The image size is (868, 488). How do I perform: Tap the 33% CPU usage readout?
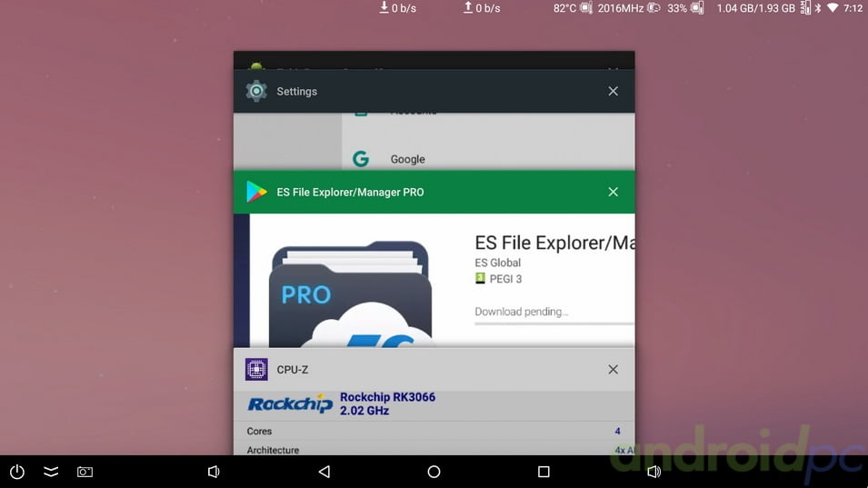pos(677,8)
